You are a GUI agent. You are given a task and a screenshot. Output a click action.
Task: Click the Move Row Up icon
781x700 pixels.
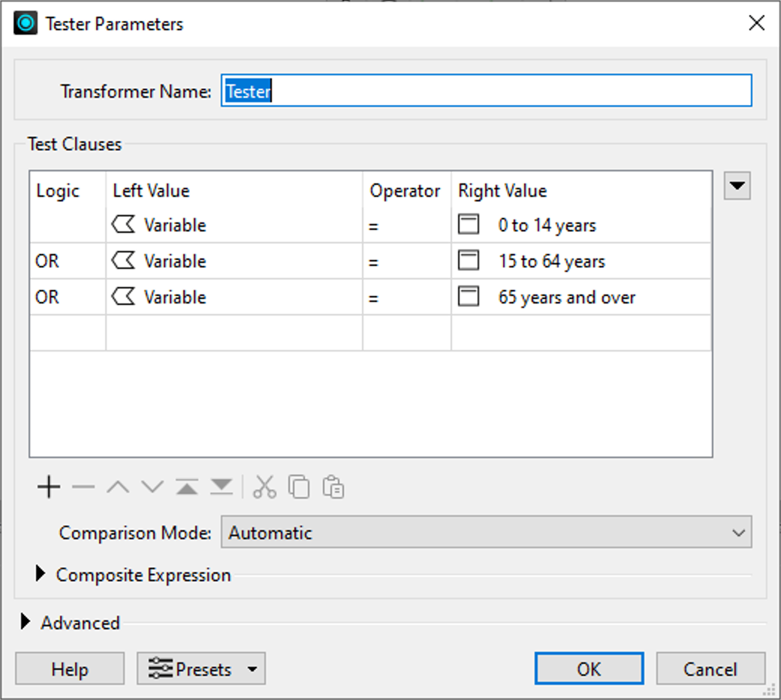coord(117,487)
